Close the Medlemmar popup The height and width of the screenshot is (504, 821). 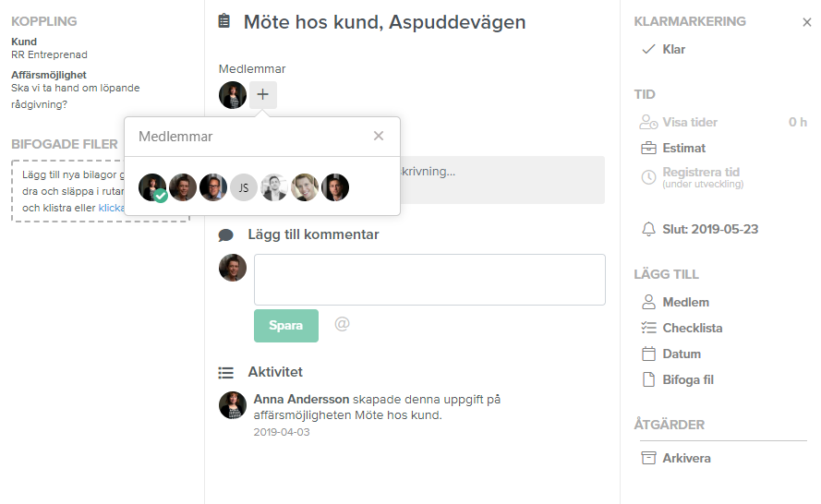[378, 136]
